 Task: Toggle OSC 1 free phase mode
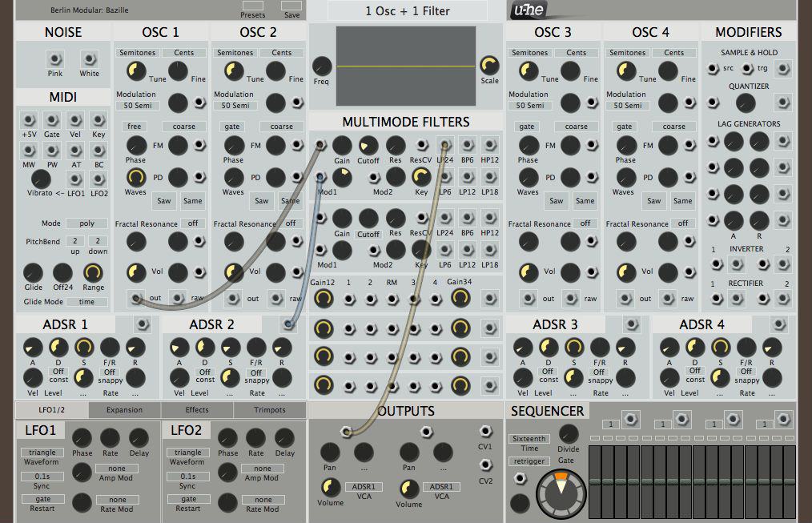point(134,127)
